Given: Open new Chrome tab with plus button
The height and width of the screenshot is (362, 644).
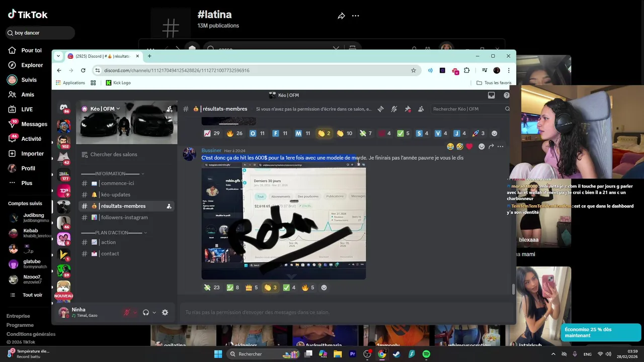Looking at the screenshot, I should [149, 56].
